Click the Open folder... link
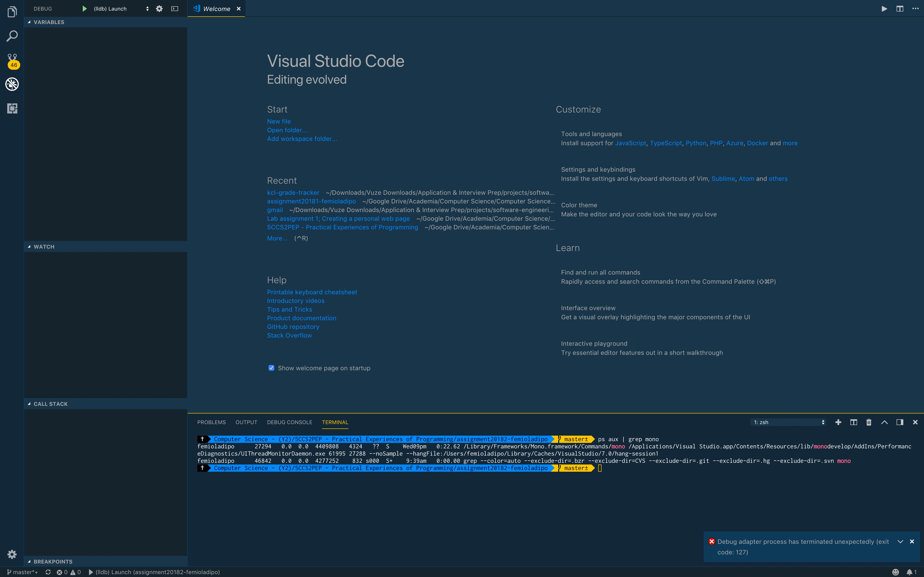Image resolution: width=924 pixels, height=577 pixels. point(287,130)
